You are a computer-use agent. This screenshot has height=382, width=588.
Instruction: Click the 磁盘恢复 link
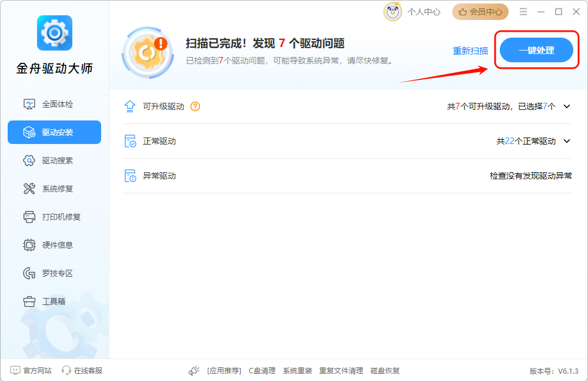(385, 371)
